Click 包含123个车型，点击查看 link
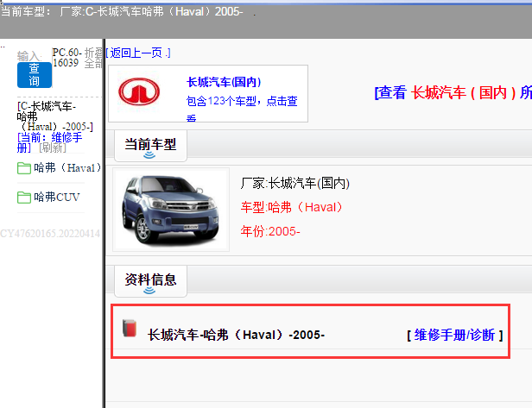This screenshot has height=408, width=532. pyautogui.click(x=242, y=109)
